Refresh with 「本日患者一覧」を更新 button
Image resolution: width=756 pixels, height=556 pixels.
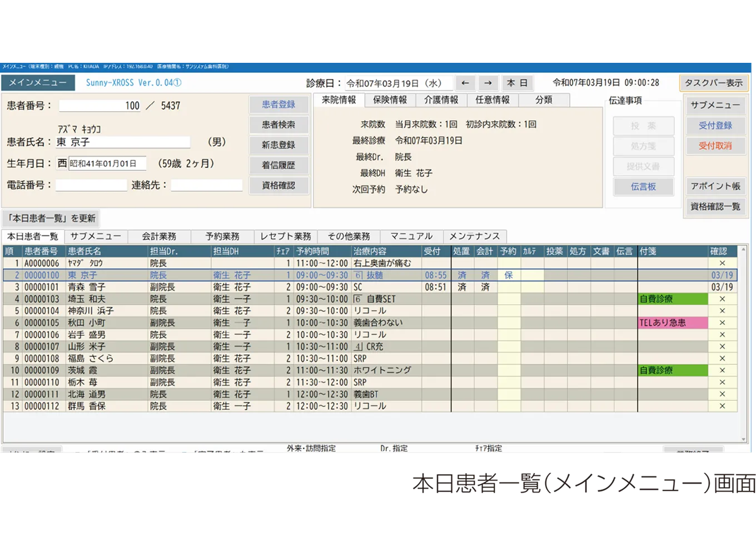pos(52,218)
